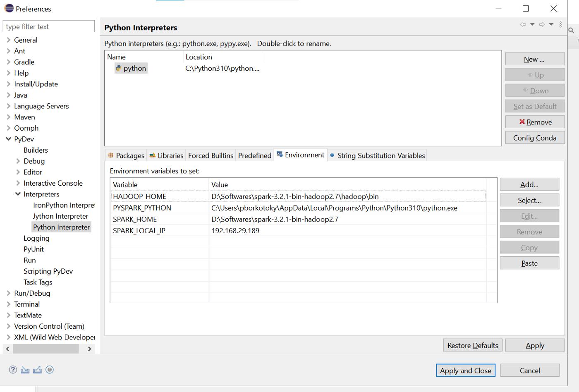The image size is (579, 392).
Task: Select Python Interpreter in tree
Action: pyautogui.click(x=61, y=227)
